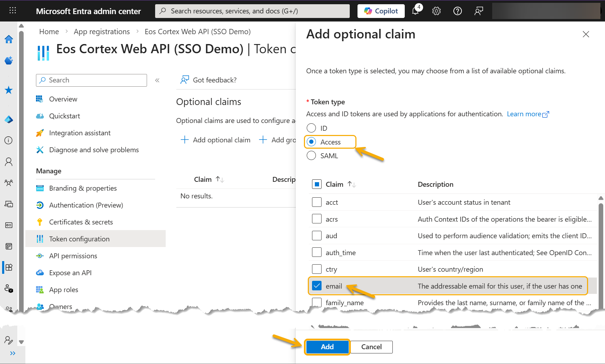Click the Cancel button
This screenshot has height=364, width=605.
[x=371, y=347]
